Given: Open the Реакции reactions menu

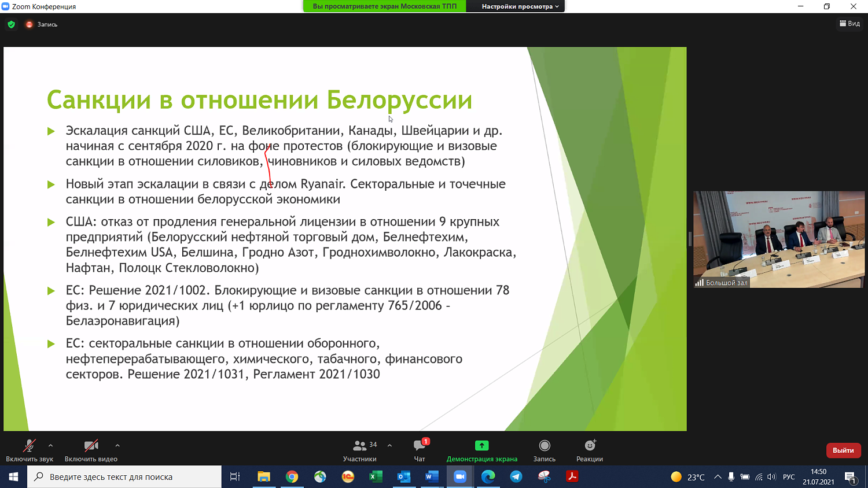Looking at the screenshot, I should 590,450.
